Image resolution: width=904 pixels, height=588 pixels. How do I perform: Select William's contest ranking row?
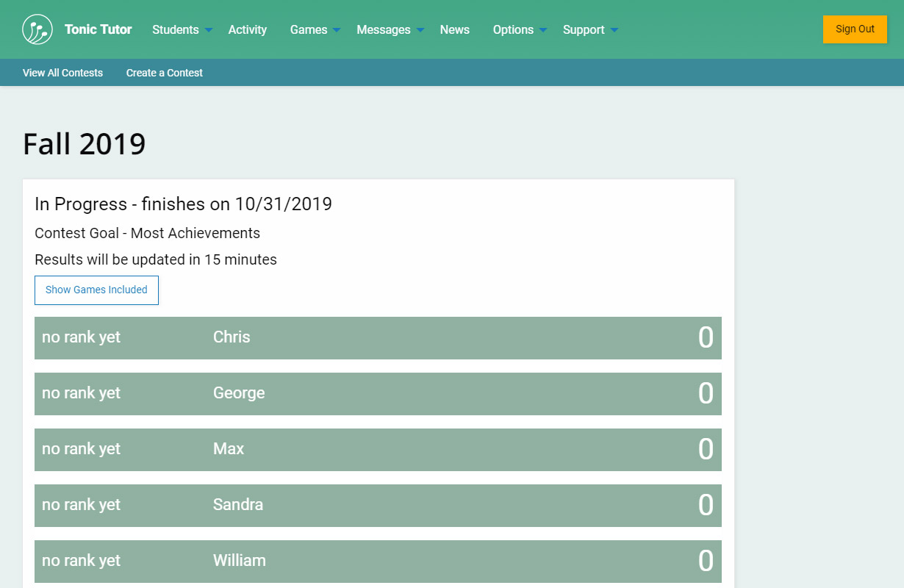378,561
